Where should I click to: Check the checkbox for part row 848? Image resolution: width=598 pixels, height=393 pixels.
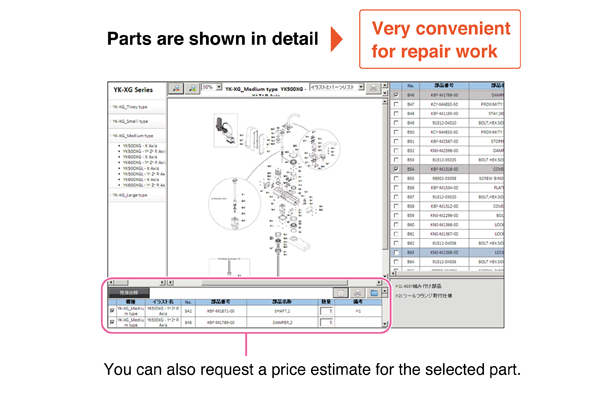396,113
